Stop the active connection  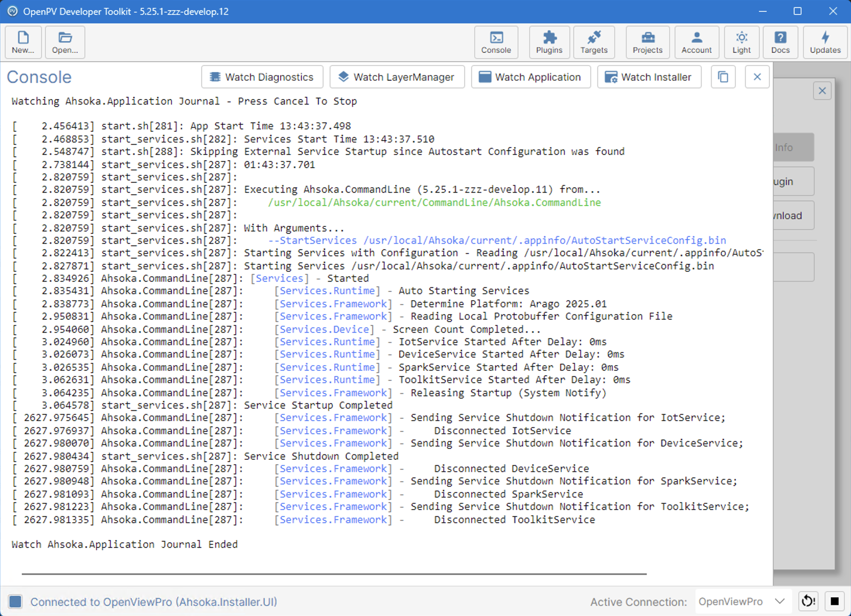point(834,601)
